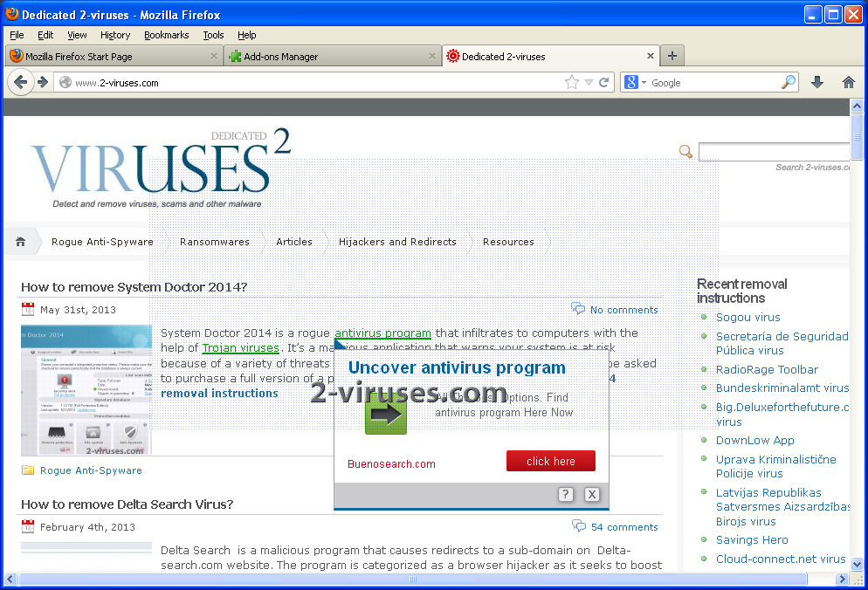868x590 pixels.
Task: Go to the Firefox Home page icon
Action: coord(848,82)
